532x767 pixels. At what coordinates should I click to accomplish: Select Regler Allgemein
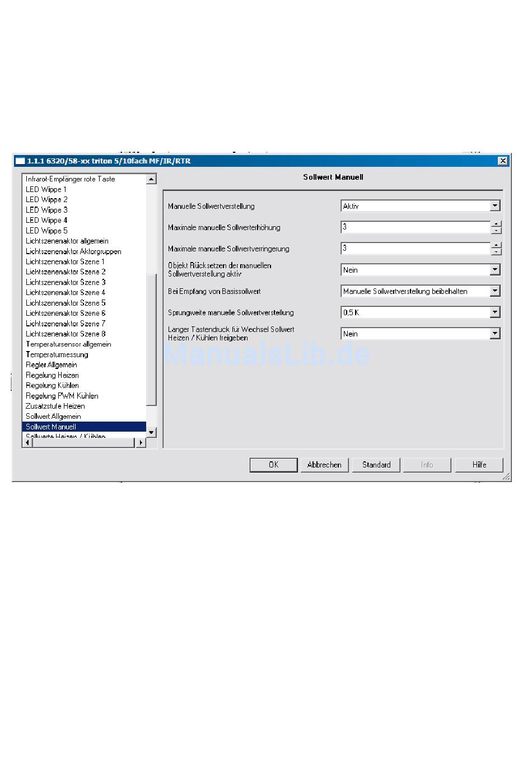coord(52,364)
